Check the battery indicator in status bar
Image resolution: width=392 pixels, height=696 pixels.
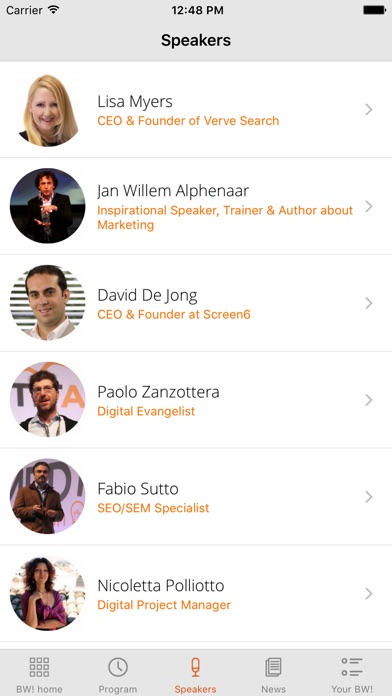click(374, 10)
